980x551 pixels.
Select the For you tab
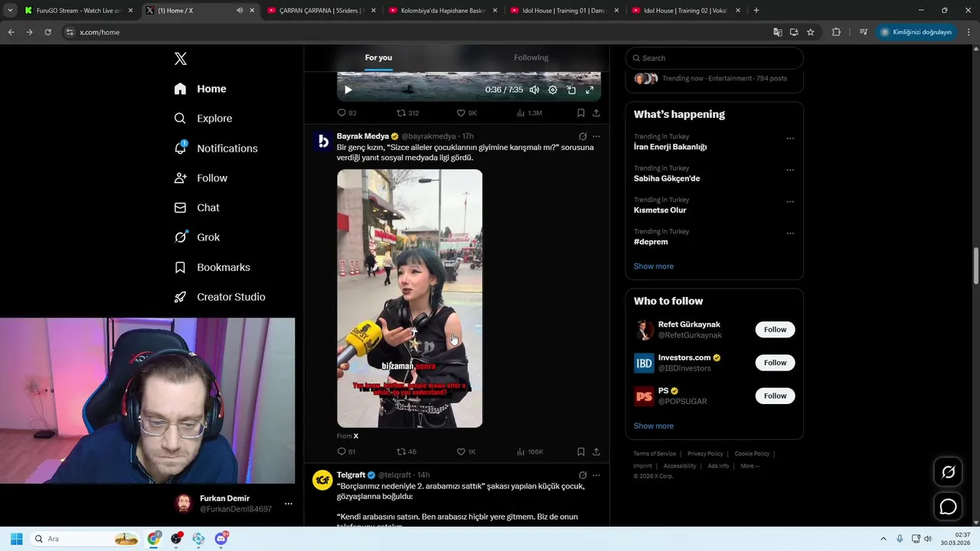(378, 57)
